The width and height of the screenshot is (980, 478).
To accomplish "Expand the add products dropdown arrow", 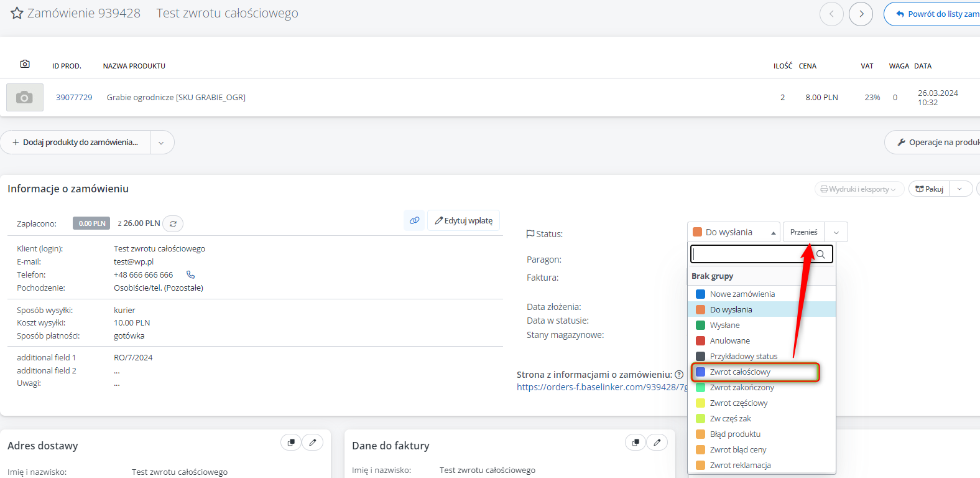I will click(161, 143).
